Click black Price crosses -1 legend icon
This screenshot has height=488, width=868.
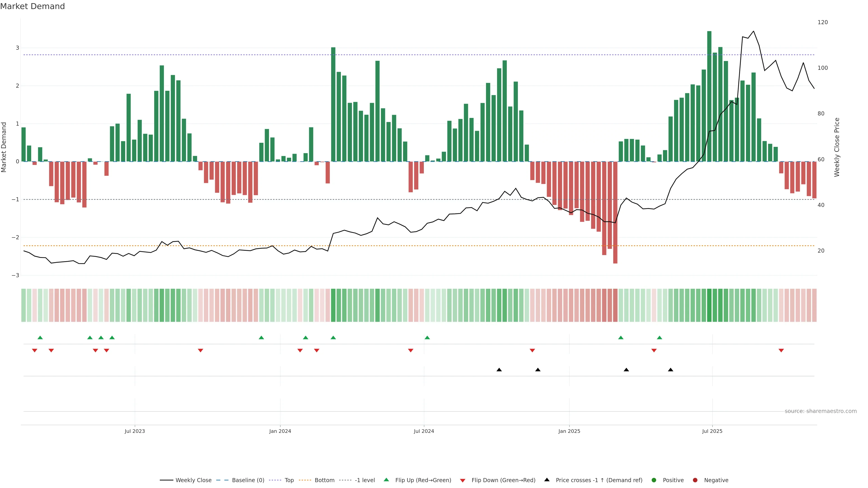point(547,480)
